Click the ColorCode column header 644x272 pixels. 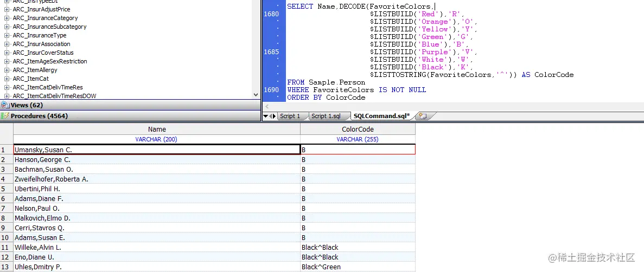[358, 129]
